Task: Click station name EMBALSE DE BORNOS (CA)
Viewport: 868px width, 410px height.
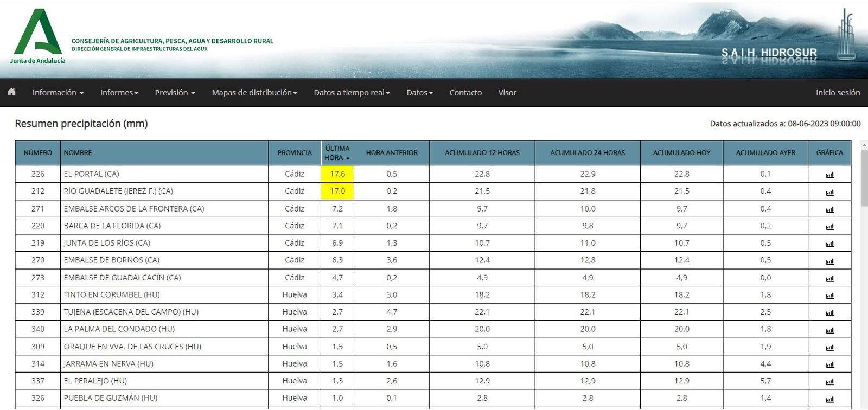Action: point(111,260)
